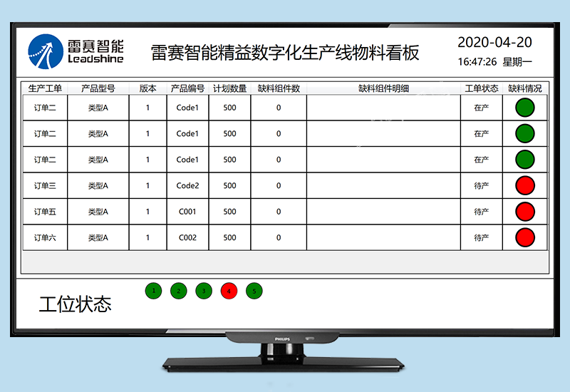570x392 pixels.
Task: Select the Code2 product code cell
Action: (187, 186)
